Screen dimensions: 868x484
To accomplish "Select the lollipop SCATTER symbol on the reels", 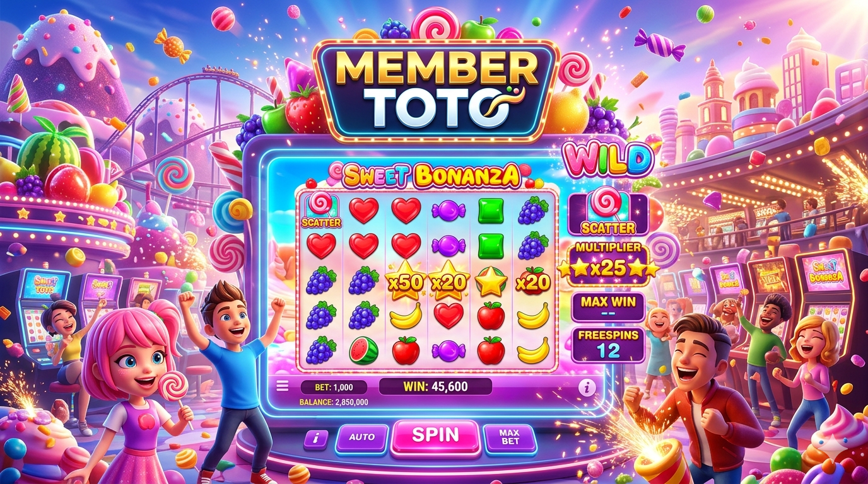I will pos(321,210).
